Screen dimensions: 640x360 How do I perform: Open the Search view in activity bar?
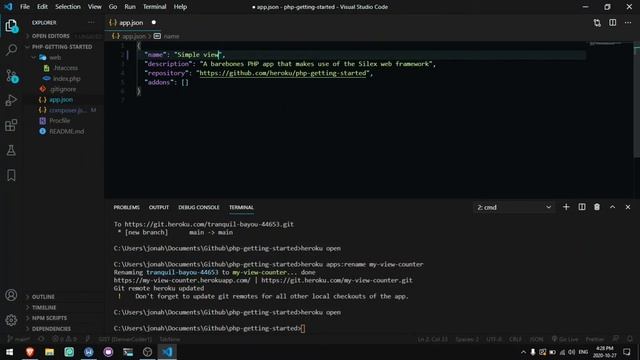(11, 50)
